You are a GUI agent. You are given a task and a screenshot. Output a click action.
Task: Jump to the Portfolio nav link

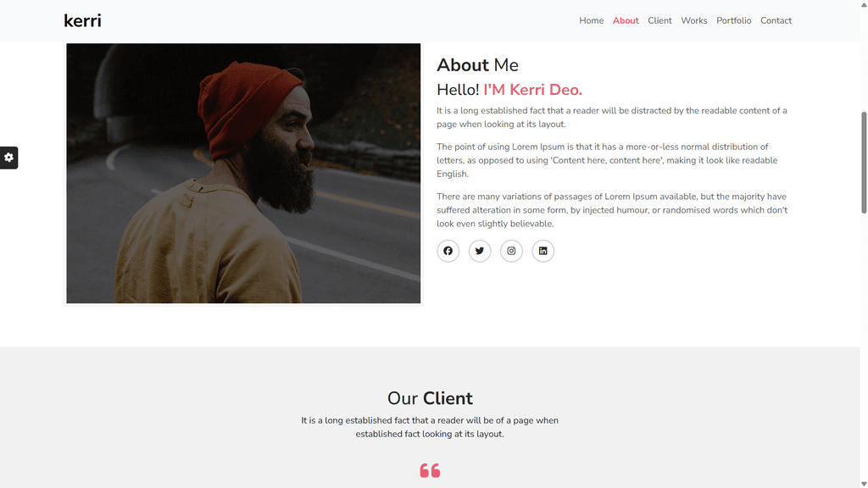click(x=733, y=20)
